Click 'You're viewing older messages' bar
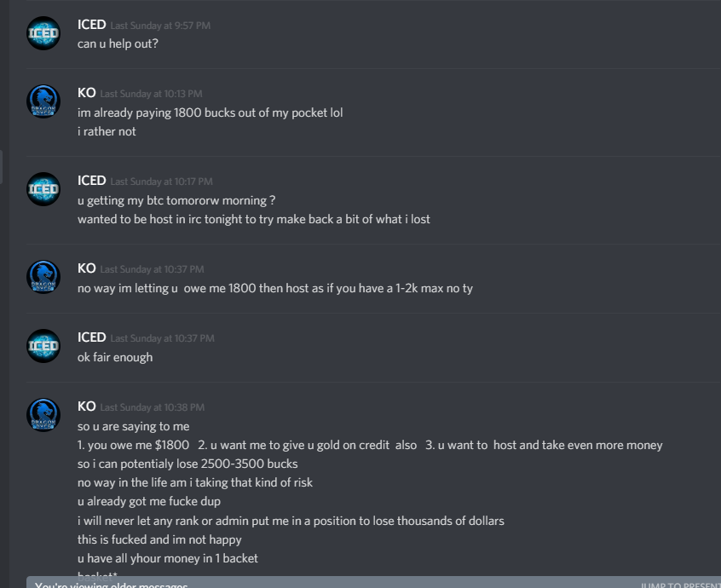Image resolution: width=721 pixels, height=588 pixels. click(x=373, y=582)
